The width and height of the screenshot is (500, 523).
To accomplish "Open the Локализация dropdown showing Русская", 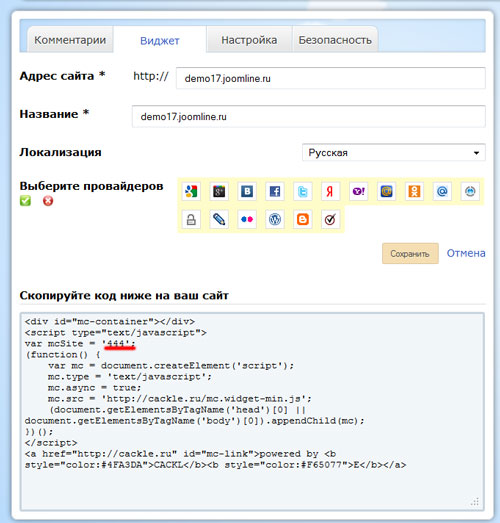I will [x=394, y=153].
